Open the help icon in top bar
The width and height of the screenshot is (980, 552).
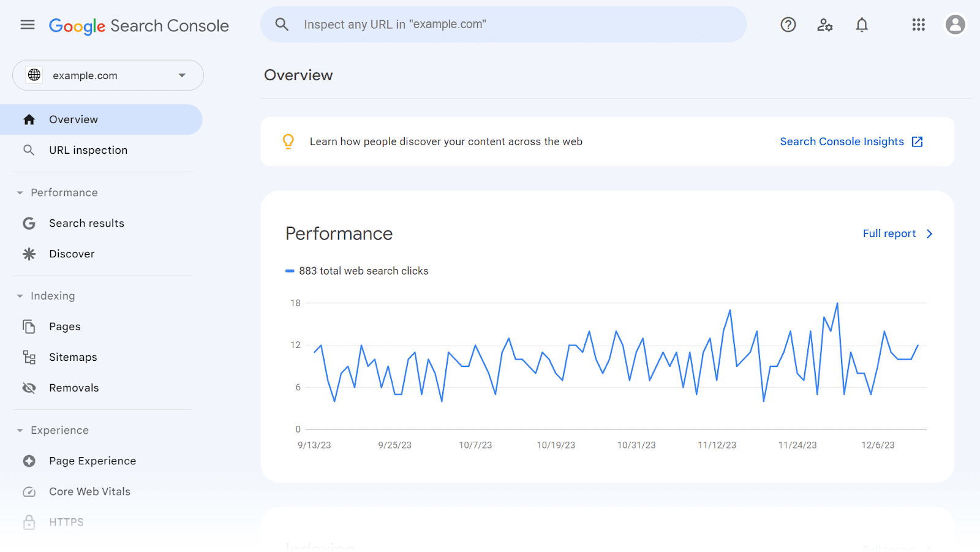click(788, 25)
